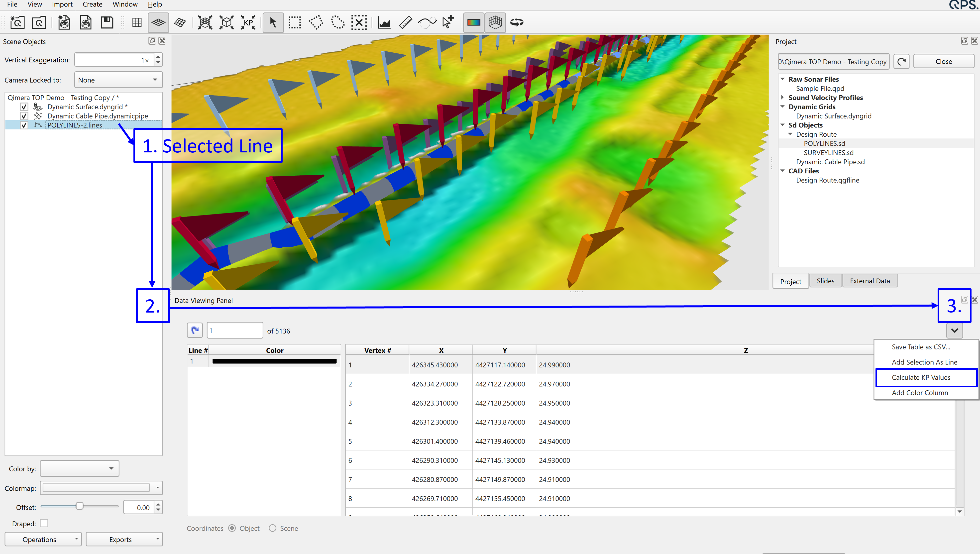The image size is (980, 554).
Task: Toggle the color scale bar icon
Action: tap(473, 22)
